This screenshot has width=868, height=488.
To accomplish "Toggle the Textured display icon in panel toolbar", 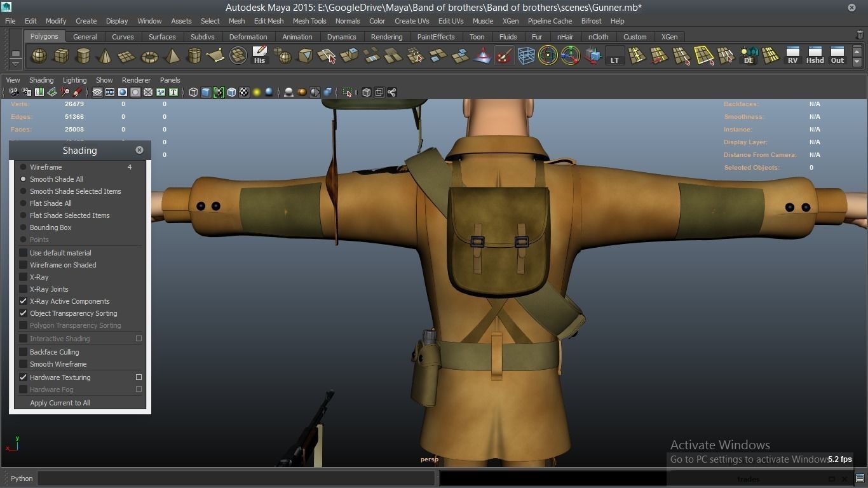I will (x=244, y=92).
